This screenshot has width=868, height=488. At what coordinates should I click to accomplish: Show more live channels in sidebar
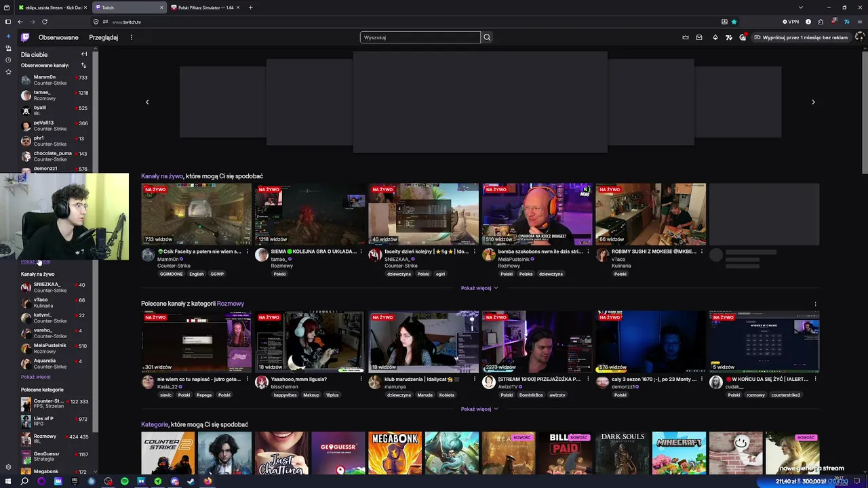tap(35, 377)
